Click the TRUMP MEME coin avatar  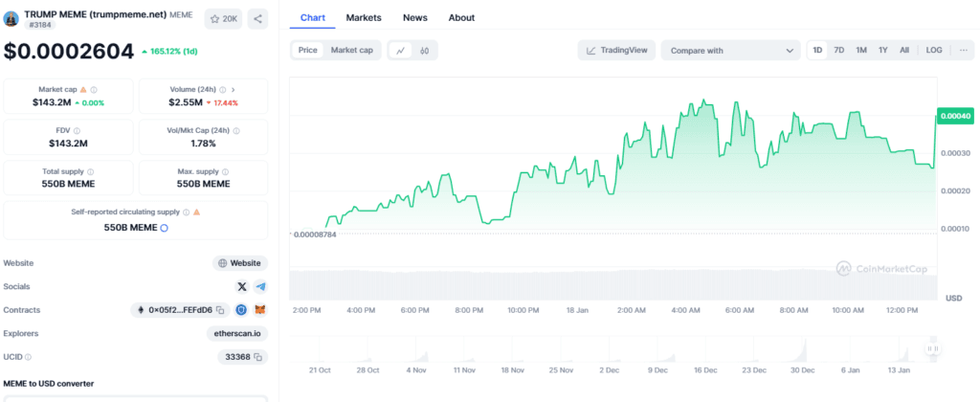[11, 19]
